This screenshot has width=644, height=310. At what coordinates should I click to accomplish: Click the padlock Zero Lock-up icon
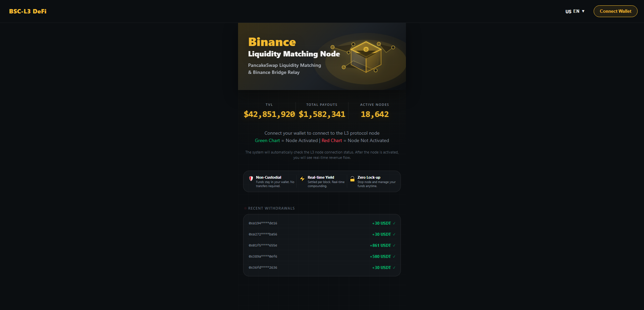[x=352, y=179]
